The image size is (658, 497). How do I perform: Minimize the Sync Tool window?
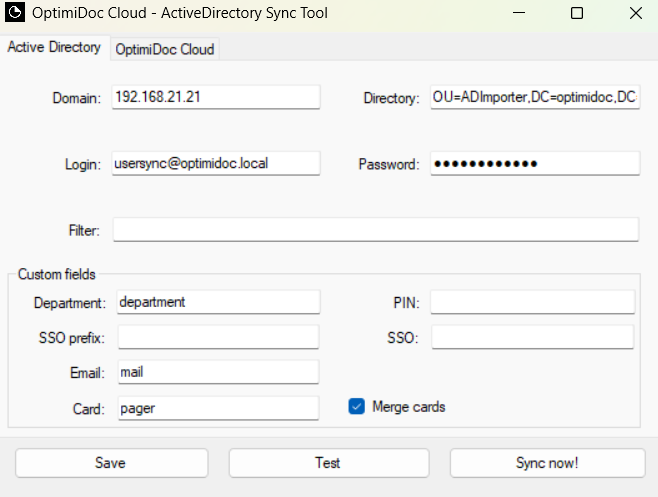(518, 14)
